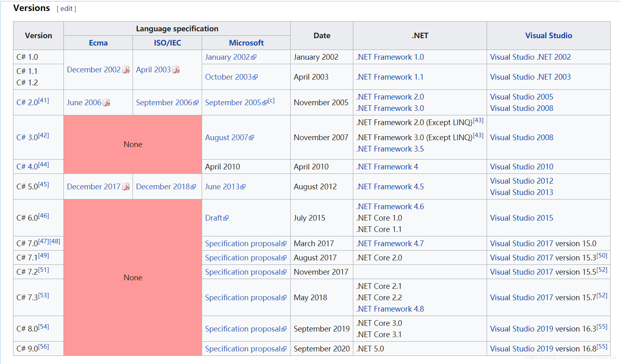Open .NET Framework 3.5 link
The height and width of the screenshot is (364, 620).
pos(390,149)
